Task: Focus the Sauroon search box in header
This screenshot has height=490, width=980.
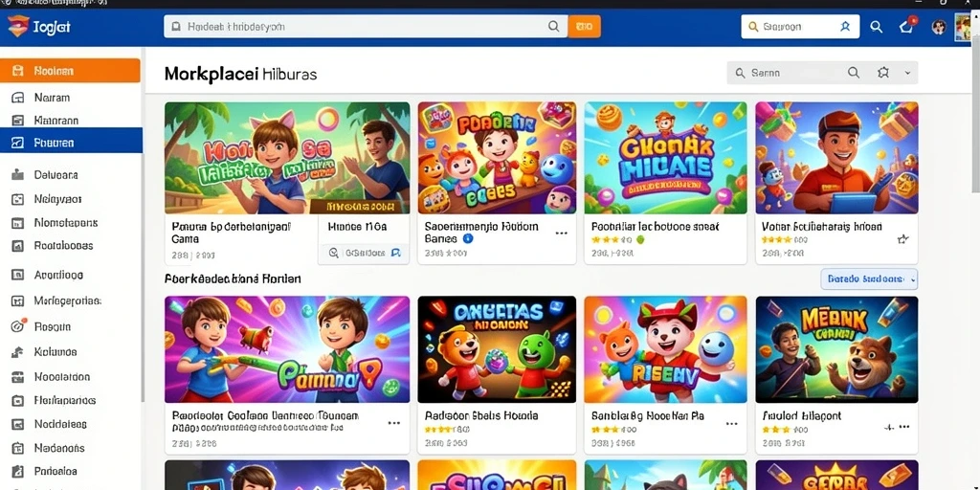Action: pos(800,27)
